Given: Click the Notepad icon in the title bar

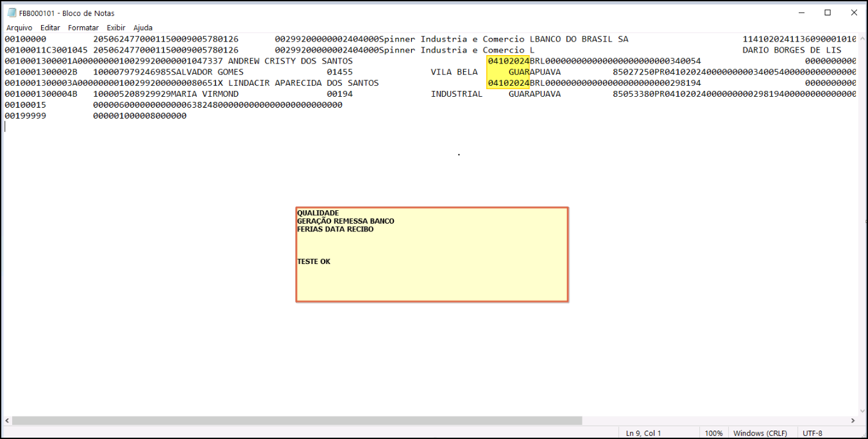Looking at the screenshot, I should pos(12,13).
